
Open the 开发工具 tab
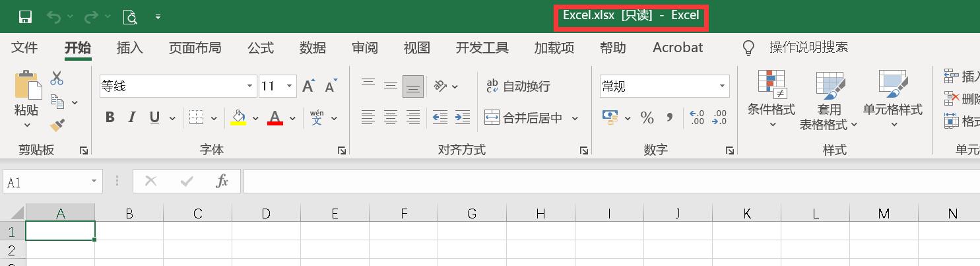482,48
